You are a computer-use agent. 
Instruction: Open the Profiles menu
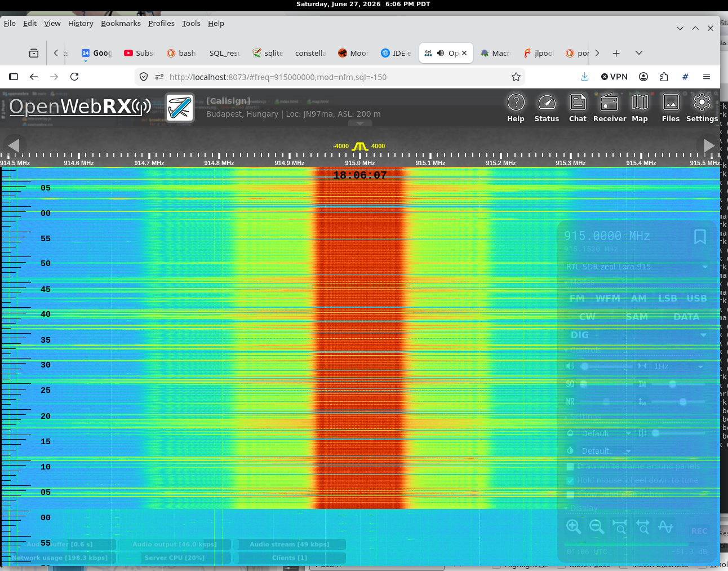(161, 23)
